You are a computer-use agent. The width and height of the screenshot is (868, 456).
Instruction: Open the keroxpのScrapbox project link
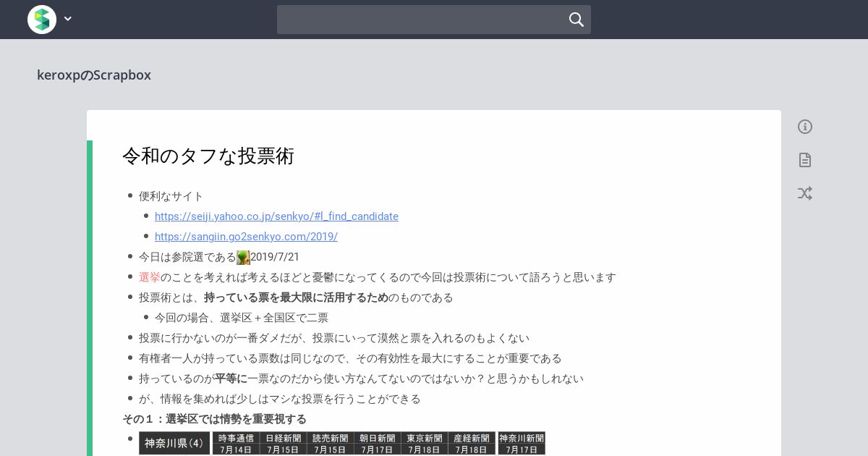pyautogui.click(x=94, y=75)
